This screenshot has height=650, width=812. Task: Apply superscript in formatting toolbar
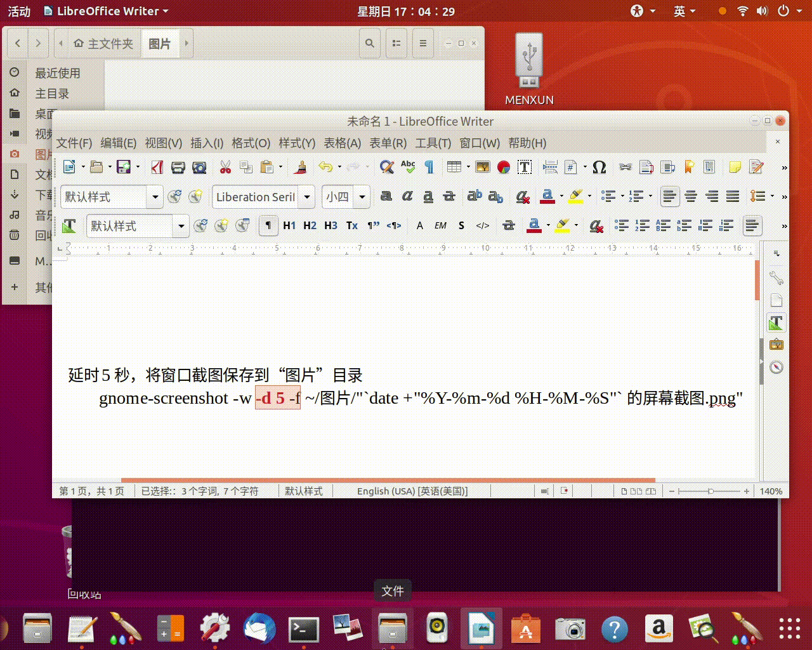(x=475, y=197)
